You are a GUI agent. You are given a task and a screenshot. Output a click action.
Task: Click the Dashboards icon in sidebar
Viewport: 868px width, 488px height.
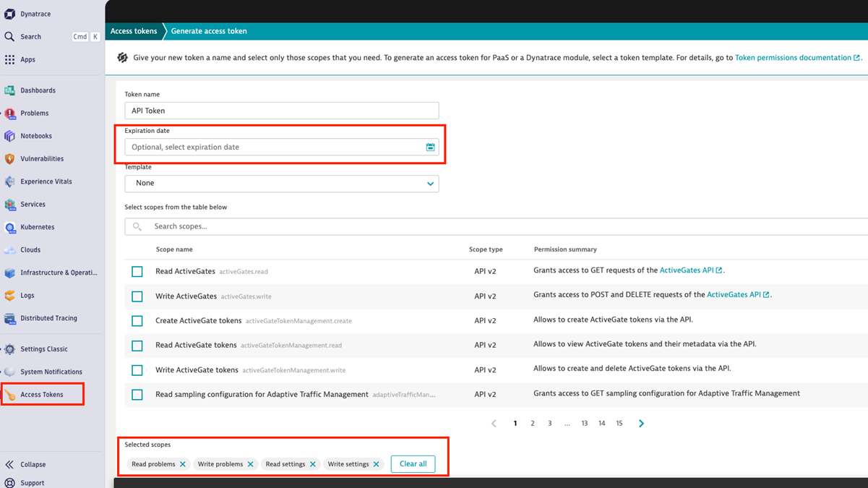tap(9, 90)
